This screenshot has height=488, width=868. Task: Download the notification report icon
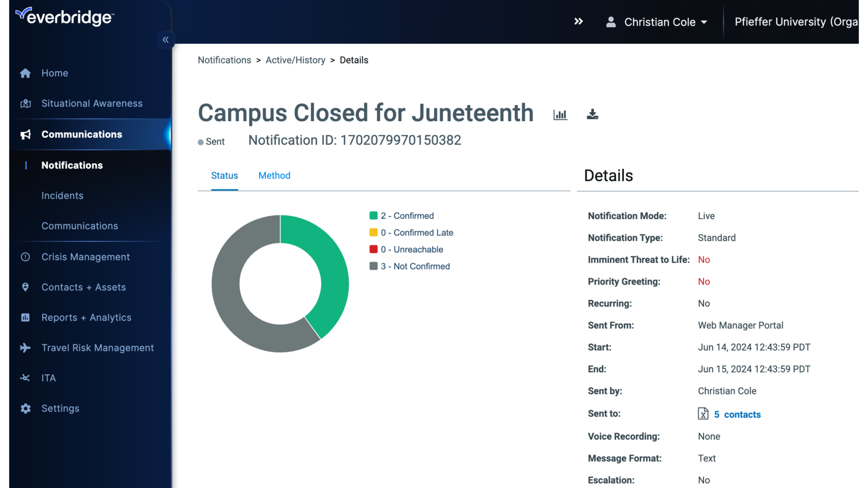click(x=592, y=114)
